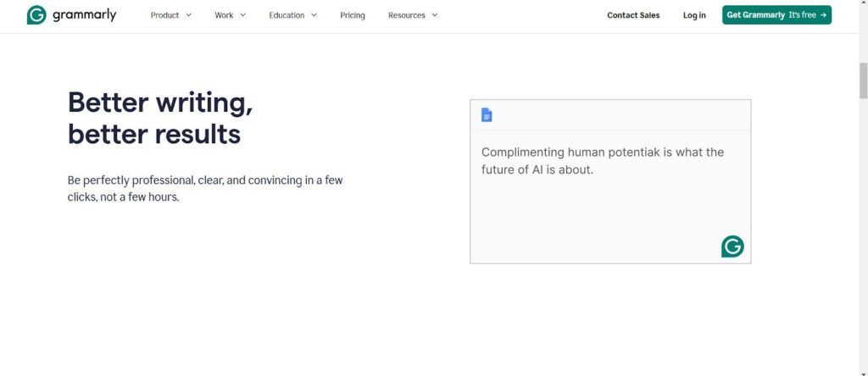This screenshot has width=868, height=376.
Task: Open the Resources menu
Action: [413, 15]
